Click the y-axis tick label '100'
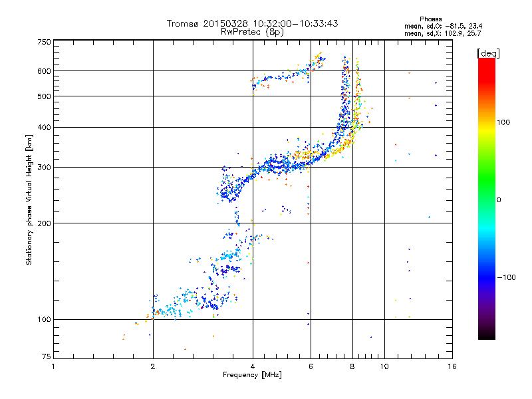The width and height of the screenshot is (532, 399). (x=44, y=320)
